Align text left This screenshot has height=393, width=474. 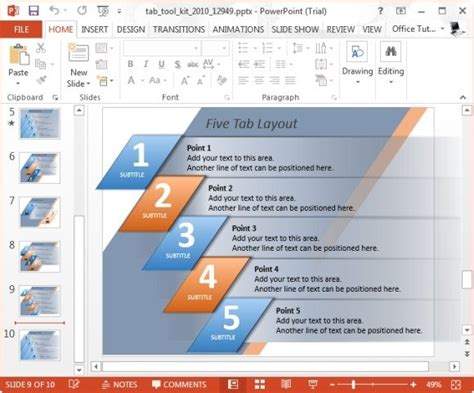point(243,80)
